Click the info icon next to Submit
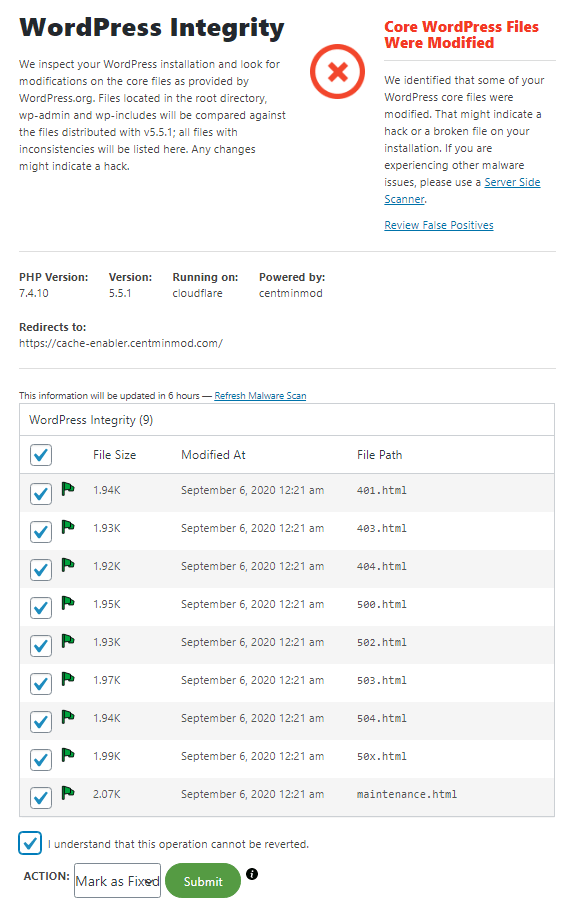 pyautogui.click(x=252, y=874)
